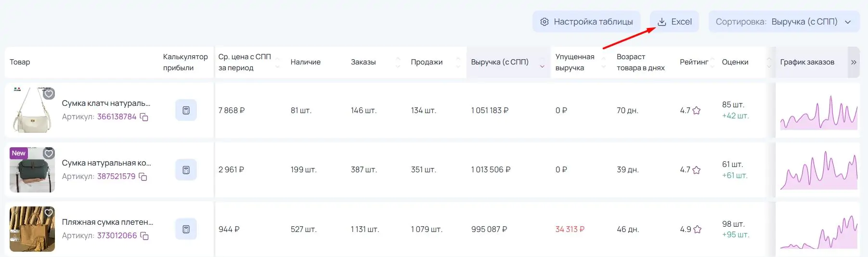Copy article number 387521579
Screen dimensions: 868x257
point(143,177)
